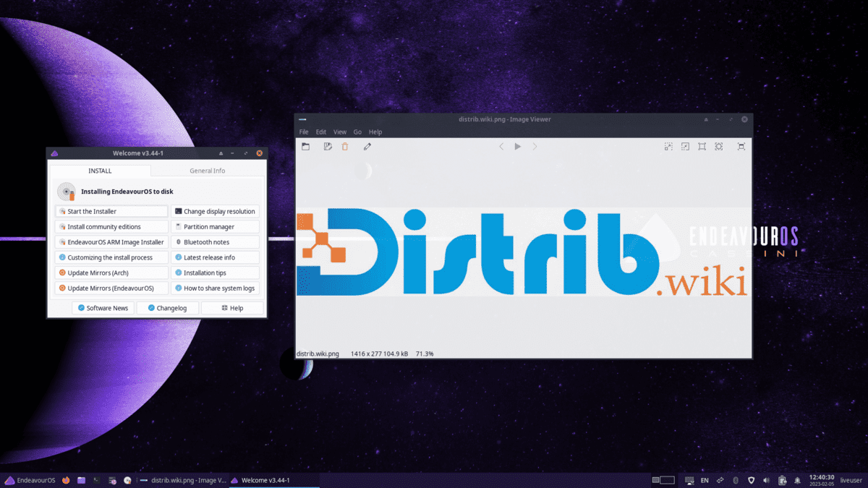
Task: Click the zoom out icon in Image Viewer
Action: [685, 147]
